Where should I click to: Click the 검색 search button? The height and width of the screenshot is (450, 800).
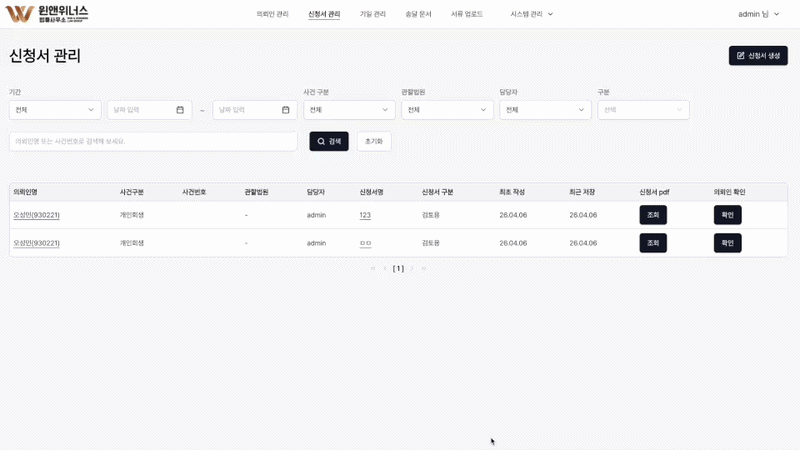[329, 142]
